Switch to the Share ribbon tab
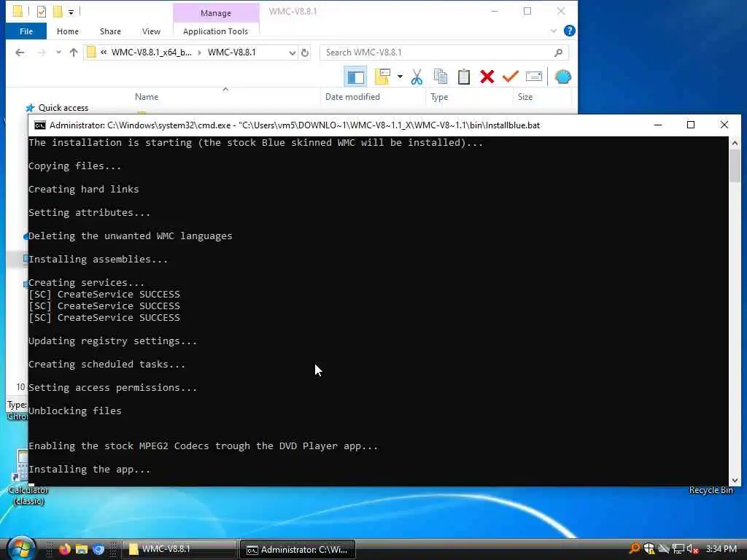This screenshot has width=747, height=560. pos(110,31)
